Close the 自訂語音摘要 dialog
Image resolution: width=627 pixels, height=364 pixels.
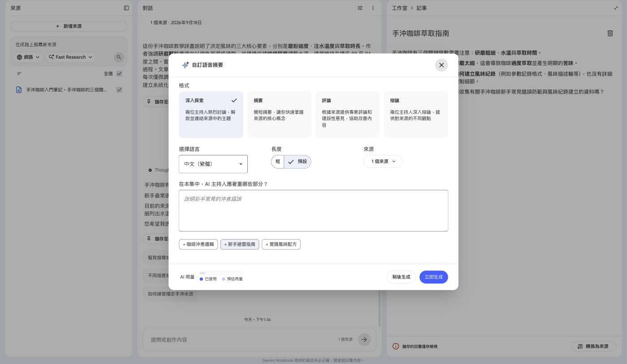coord(441,65)
